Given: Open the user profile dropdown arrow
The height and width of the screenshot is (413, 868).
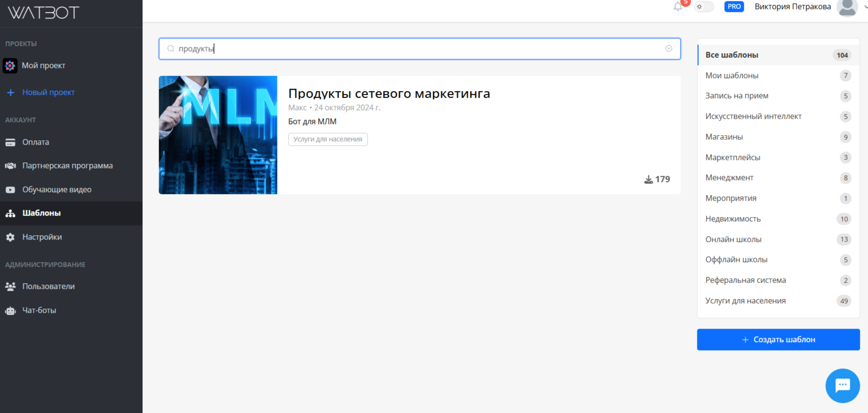Looking at the screenshot, I should click(x=865, y=7).
